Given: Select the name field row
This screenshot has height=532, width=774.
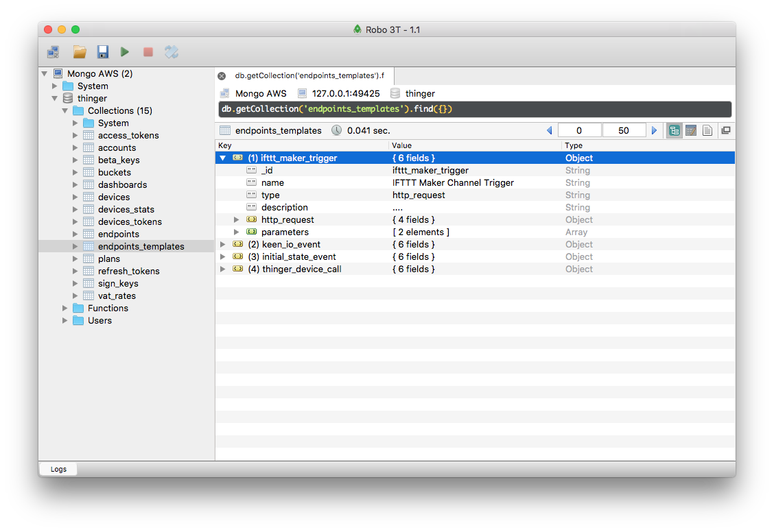Looking at the screenshot, I should click(475, 182).
